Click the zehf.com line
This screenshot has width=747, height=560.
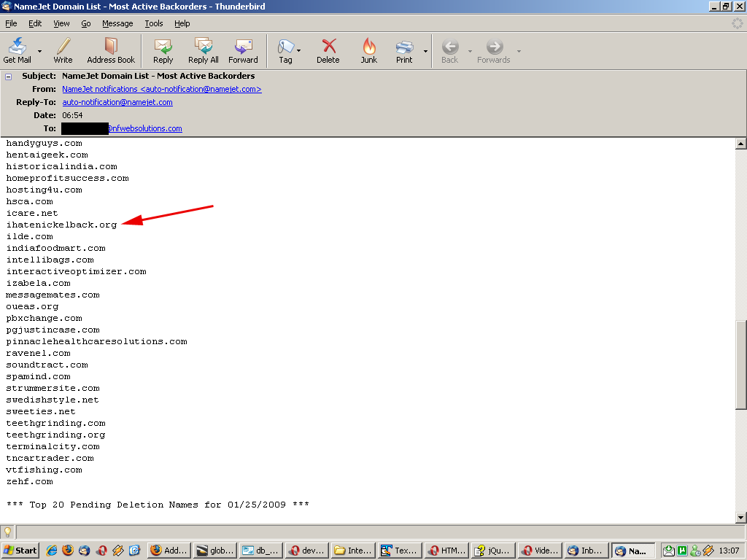tap(29, 481)
